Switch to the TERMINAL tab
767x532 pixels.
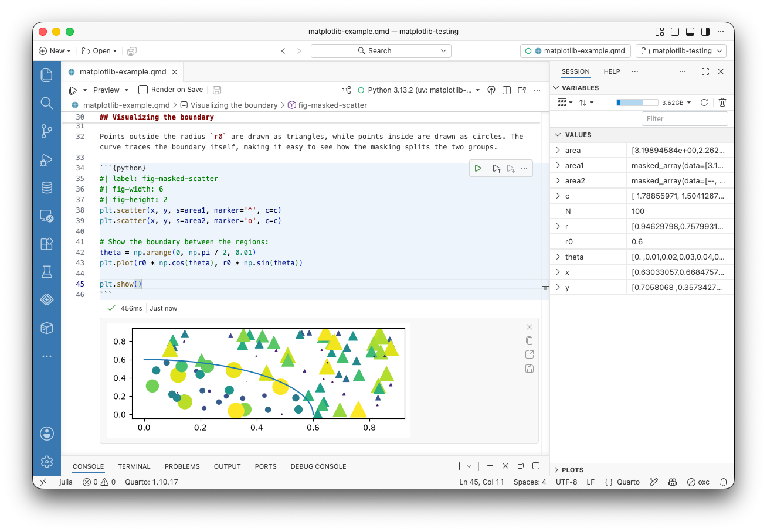pos(134,466)
